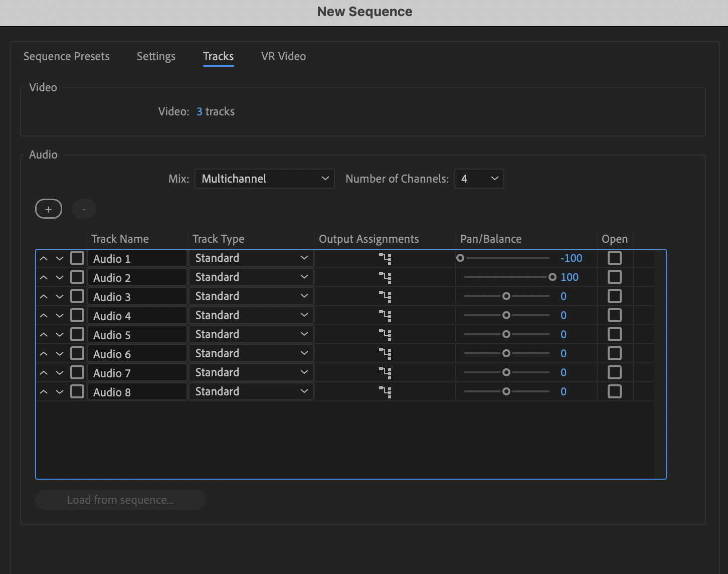Open output assignments icon for Audio 3
The width and height of the screenshot is (728, 574).
[385, 297]
